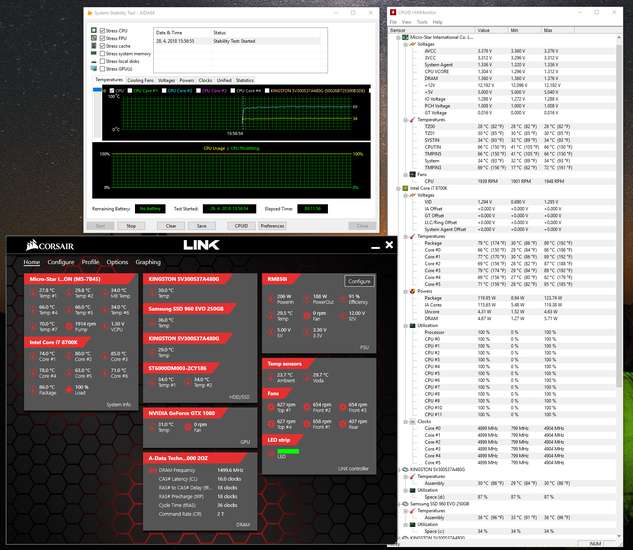Click the Value column header in HWMonitor
633x550 pixels.
coord(490,30)
